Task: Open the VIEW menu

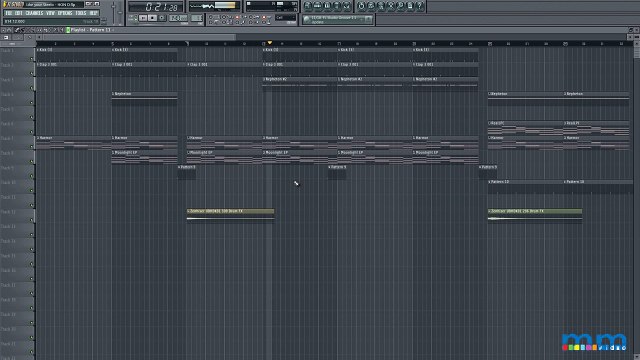Action: pyautogui.click(x=50, y=13)
